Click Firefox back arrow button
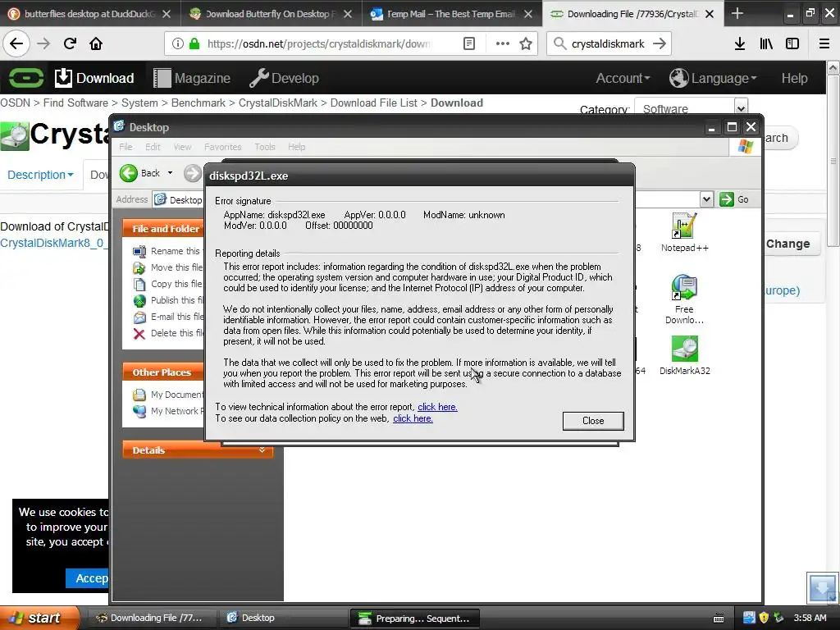The width and height of the screenshot is (840, 630). [x=16, y=43]
